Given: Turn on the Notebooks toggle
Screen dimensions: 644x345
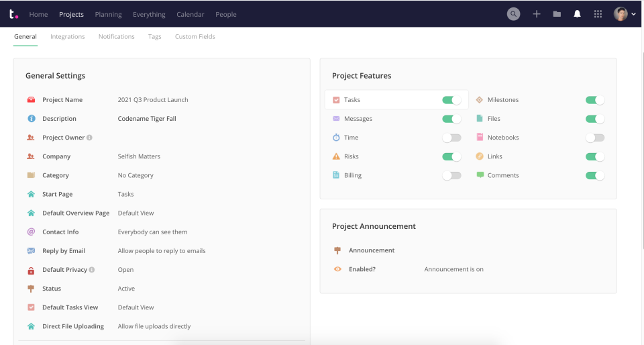Looking at the screenshot, I should 595,138.
